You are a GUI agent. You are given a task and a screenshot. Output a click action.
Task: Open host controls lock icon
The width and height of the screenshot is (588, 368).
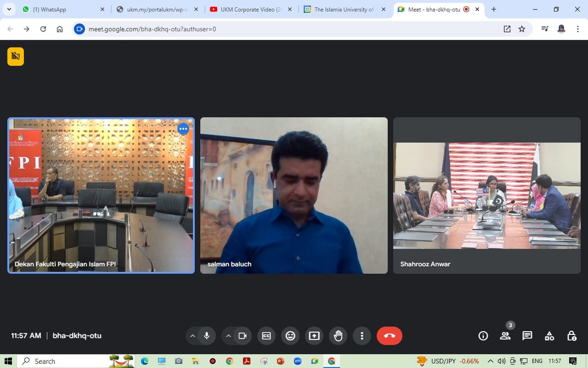pyautogui.click(x=571, y=336)
